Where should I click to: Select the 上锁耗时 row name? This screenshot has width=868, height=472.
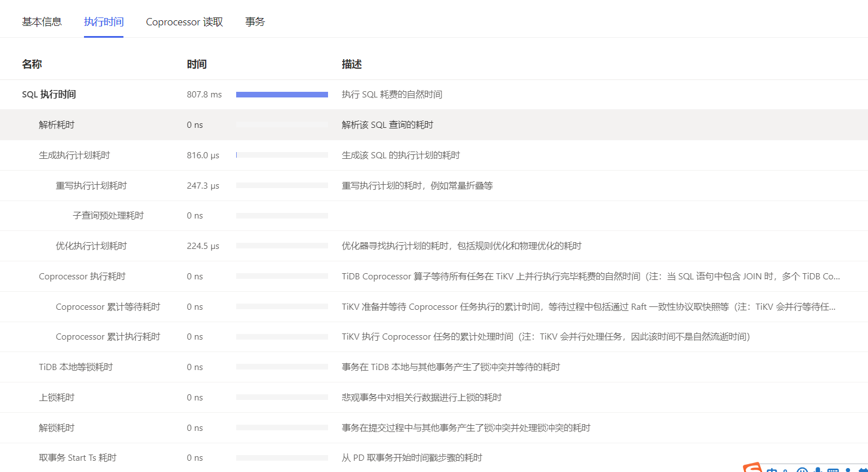[x=56, y=398]
